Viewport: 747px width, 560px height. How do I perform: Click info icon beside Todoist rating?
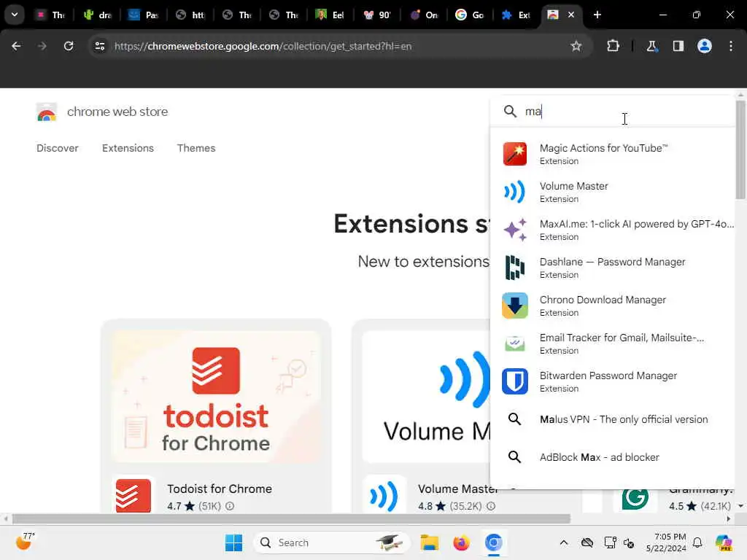230,506
